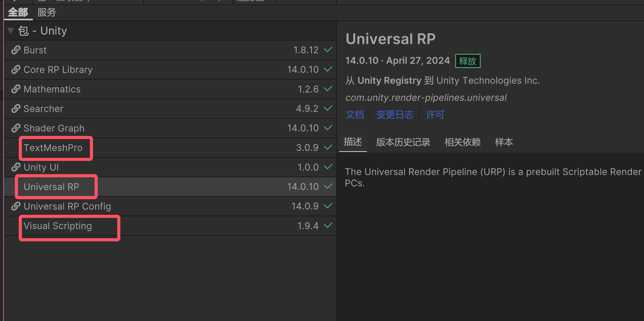Click the link icon beside Mathematics
This screenshot has height=321, width=644.
coord(16,89)
